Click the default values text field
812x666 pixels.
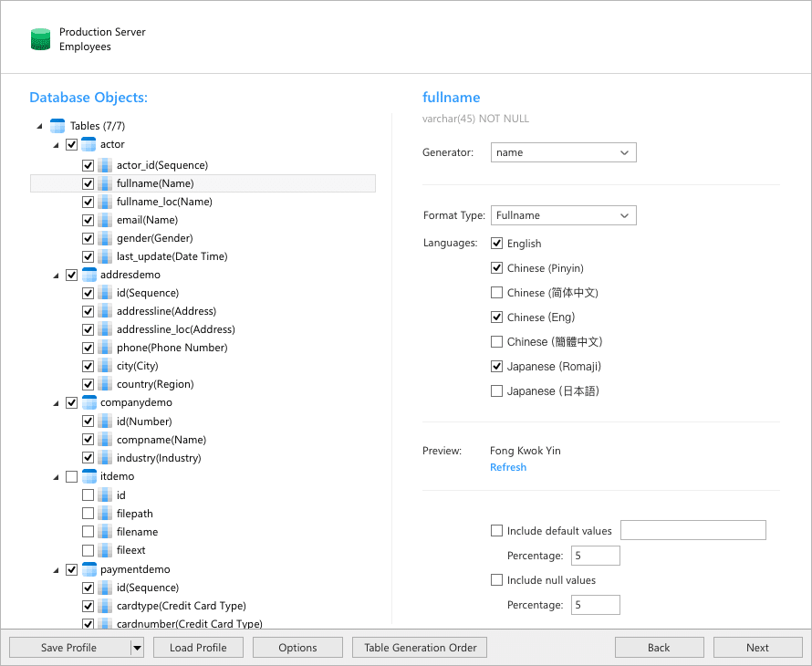692,531
